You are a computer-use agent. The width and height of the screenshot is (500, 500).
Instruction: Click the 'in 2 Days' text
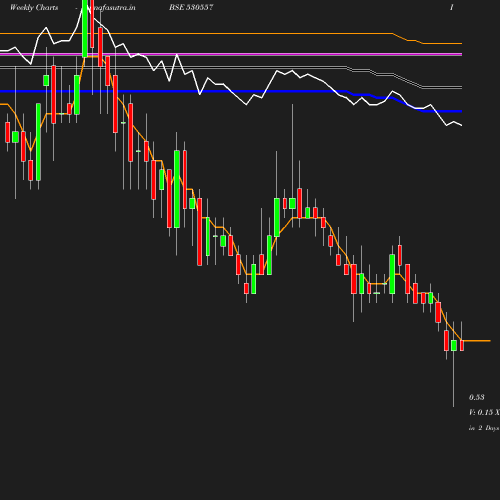coord(484,428)
